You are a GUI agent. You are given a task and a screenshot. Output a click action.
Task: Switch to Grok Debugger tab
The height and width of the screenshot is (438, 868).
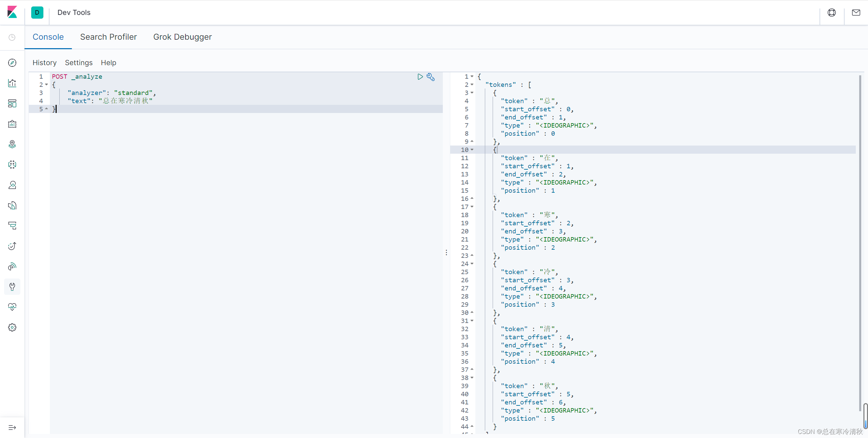[182, 37]
